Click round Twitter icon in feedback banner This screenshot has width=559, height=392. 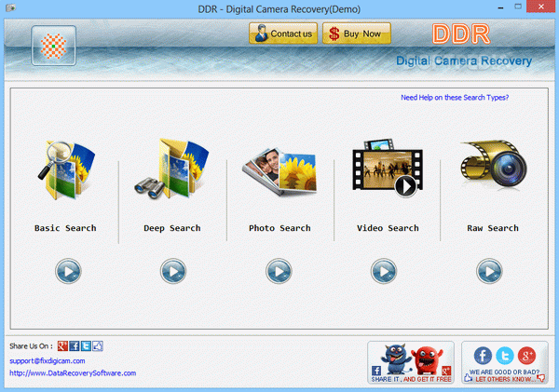[505, 356]
